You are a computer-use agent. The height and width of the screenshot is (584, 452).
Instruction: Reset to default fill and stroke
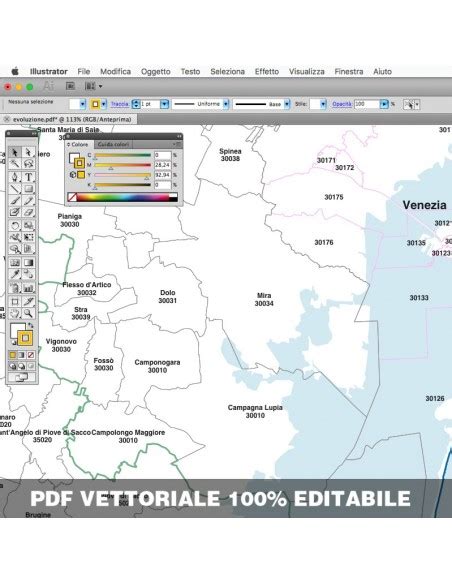13,343
